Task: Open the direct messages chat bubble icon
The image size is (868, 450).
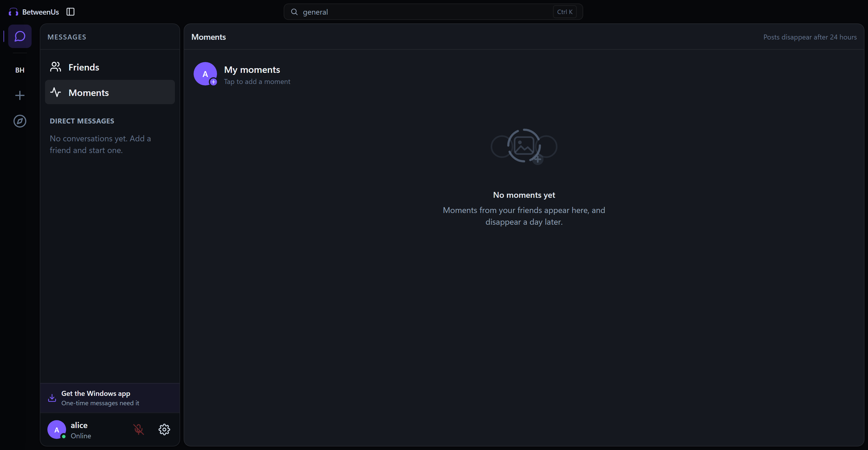Action: pyautogui.click(x=20, y=36)
